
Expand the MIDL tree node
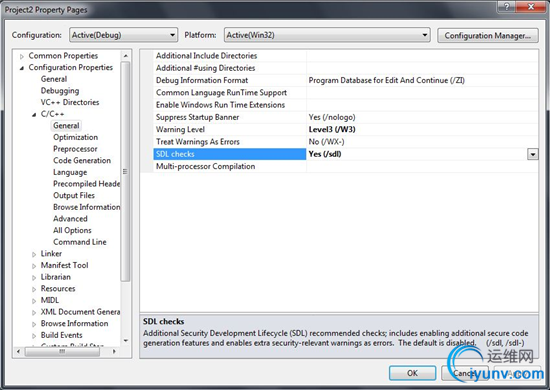point(34,301)
